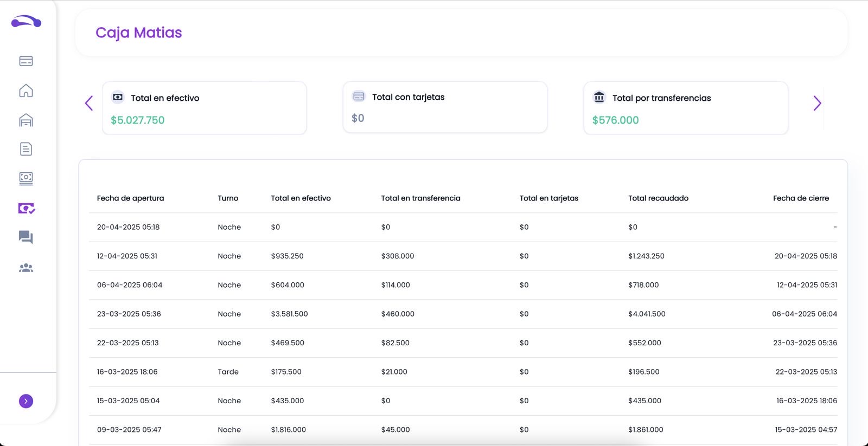Click the $1.816.000 cash cell
Viewport: 868px width, 446px height.
coord(288,430)
